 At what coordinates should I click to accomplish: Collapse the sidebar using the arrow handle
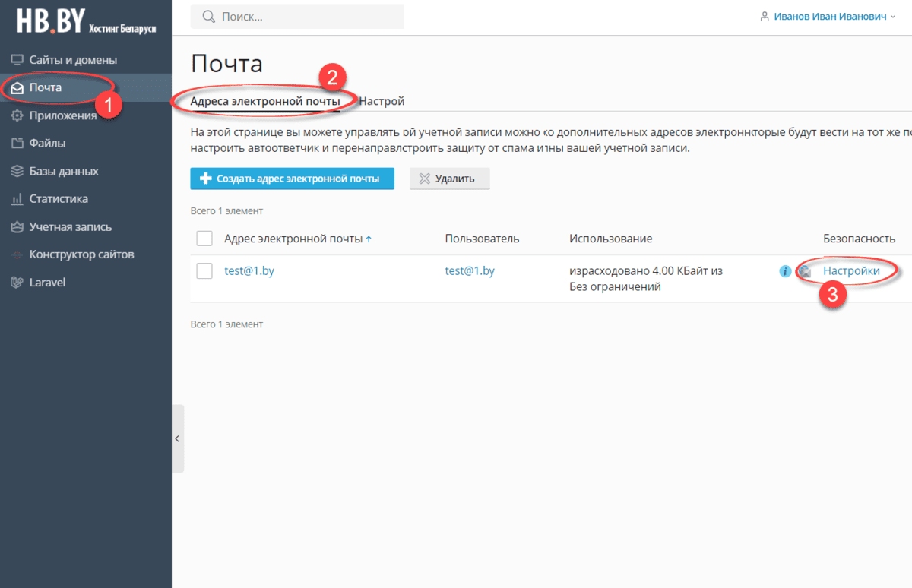[177, 438]
